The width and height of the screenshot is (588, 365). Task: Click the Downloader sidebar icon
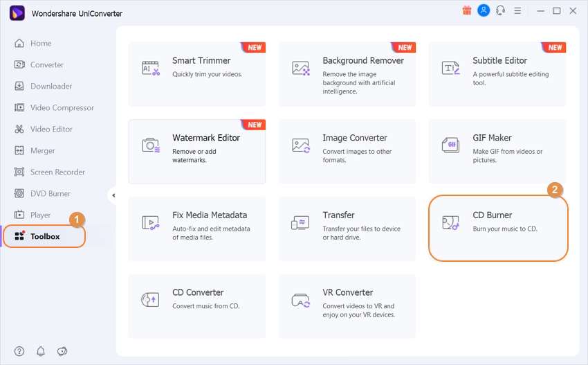[19, 86]
